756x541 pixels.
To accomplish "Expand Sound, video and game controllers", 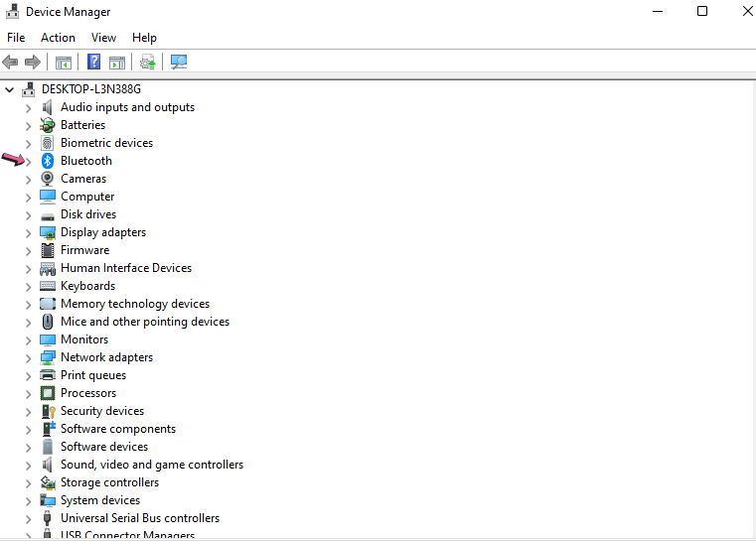I will (29, 466).
